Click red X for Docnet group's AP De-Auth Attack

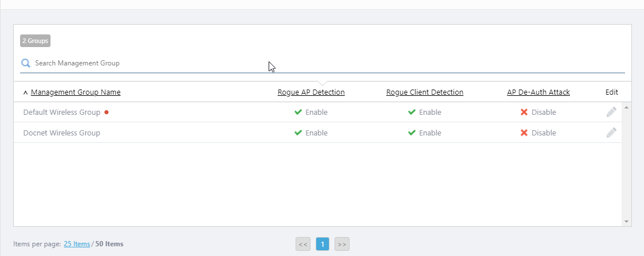[x=524, y=133]
